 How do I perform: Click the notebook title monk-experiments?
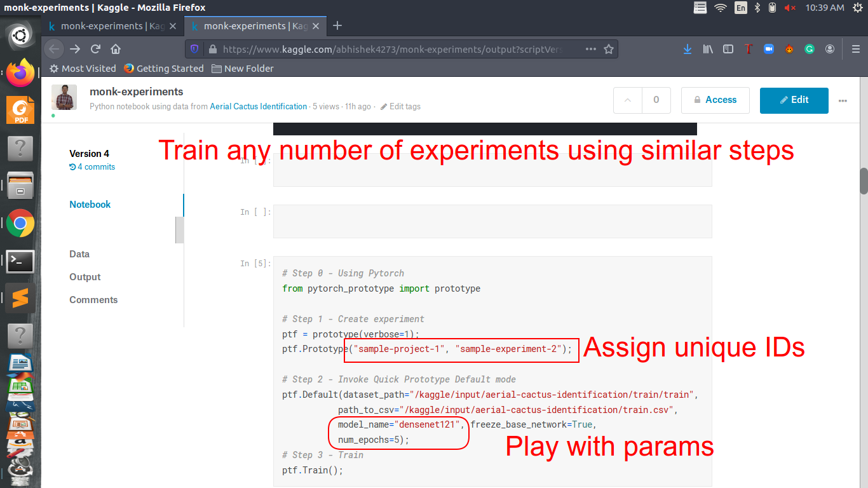(x=137, y=92)
